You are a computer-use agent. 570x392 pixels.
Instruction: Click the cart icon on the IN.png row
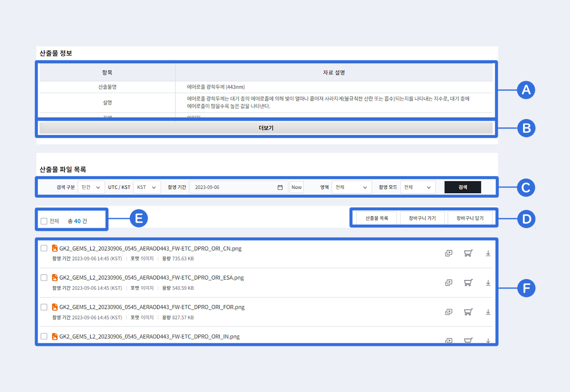tap(468, 341)
